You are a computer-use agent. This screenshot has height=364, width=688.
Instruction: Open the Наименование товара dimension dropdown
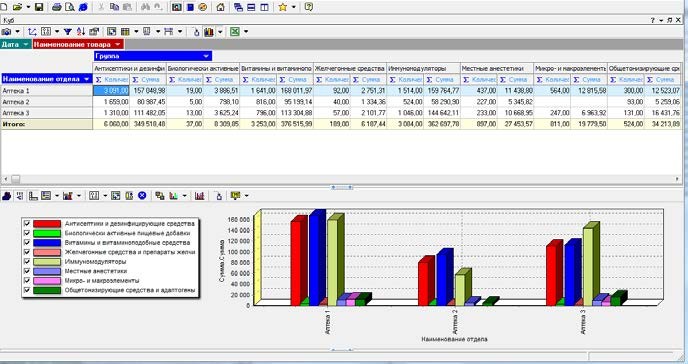click(118, 44)
